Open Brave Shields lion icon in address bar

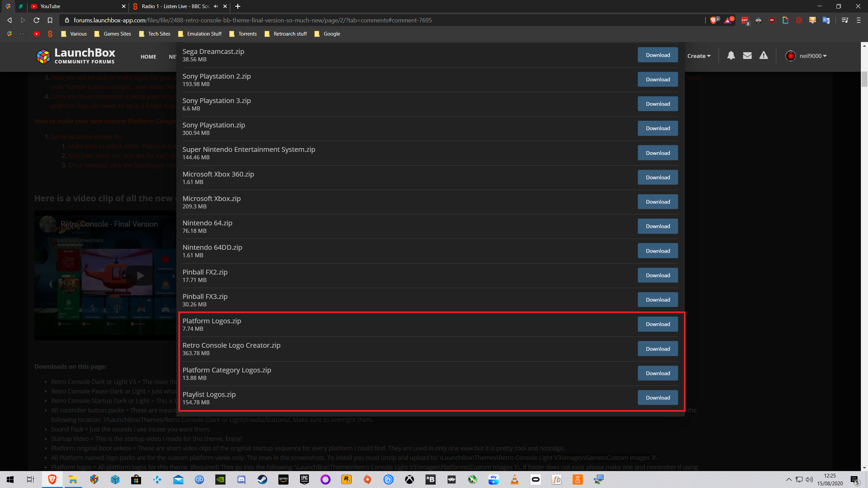(713, 20)
